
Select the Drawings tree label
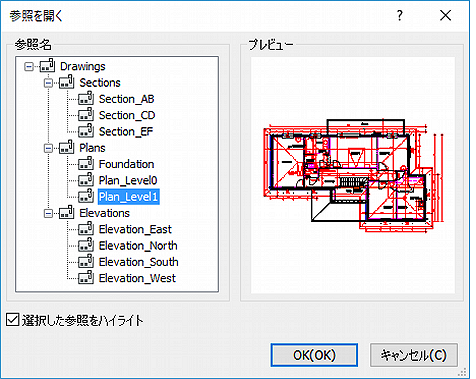point(83,66)
